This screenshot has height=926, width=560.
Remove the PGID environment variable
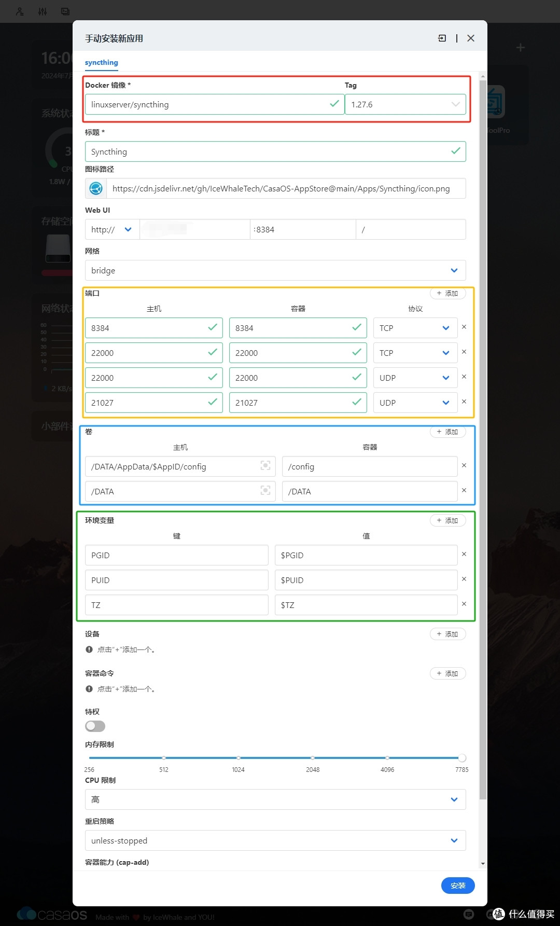tap(464, 554)
